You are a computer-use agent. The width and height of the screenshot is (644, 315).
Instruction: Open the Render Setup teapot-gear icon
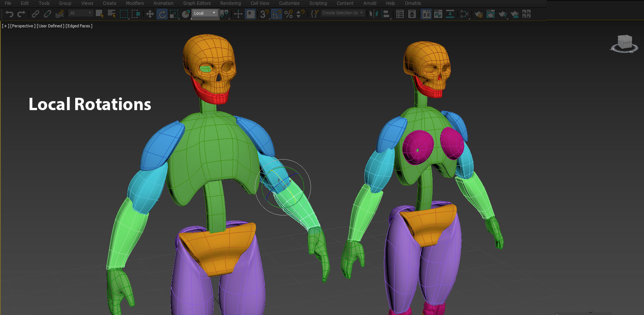click(479, 14)
